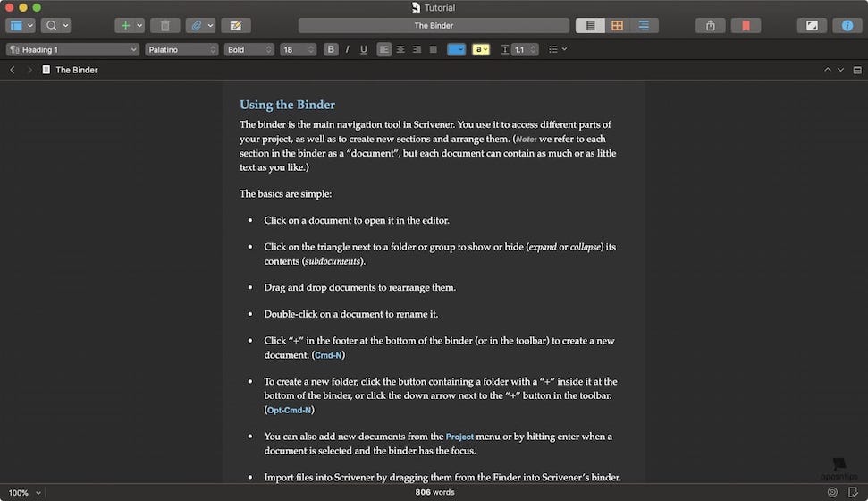
Task: Click the 806 words count in footer
Action: pos(434,493)
